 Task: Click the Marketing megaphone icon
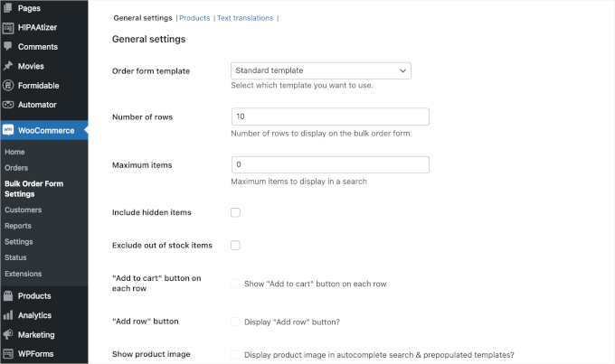(x=8, y=335)
